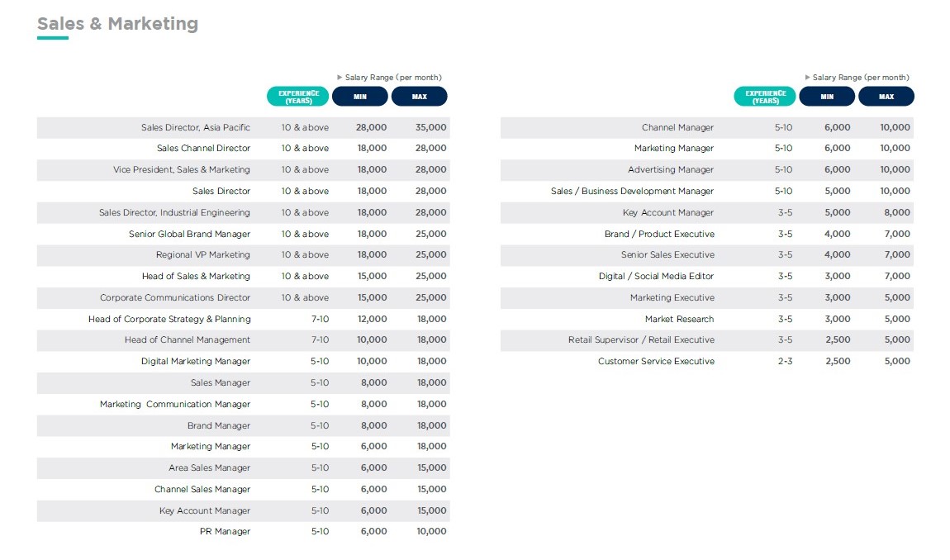Select the Head of Corporate Strategy & Planning title
Viewport: 950px width, 560px height.
(169, 319)
